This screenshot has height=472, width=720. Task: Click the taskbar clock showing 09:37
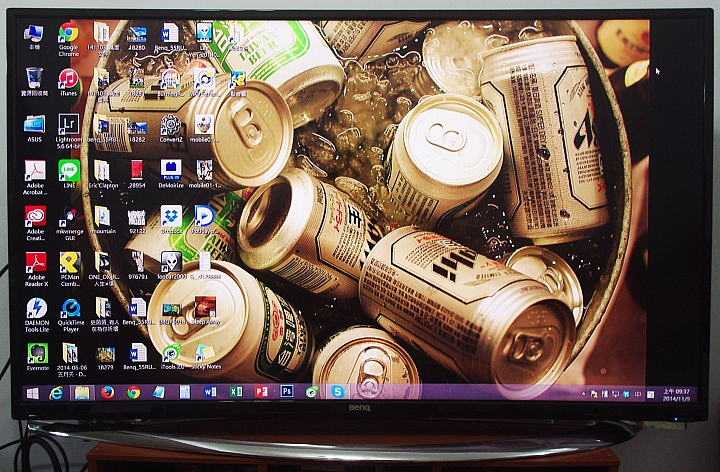click(676, 395)
